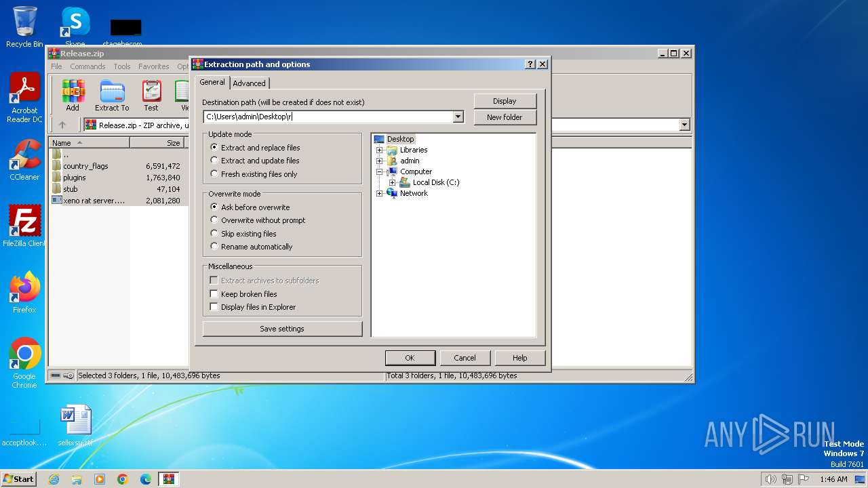Open FileZilla Client desktop icon
The height and width of the screenshot is (488, 868).
coord(24,226)
